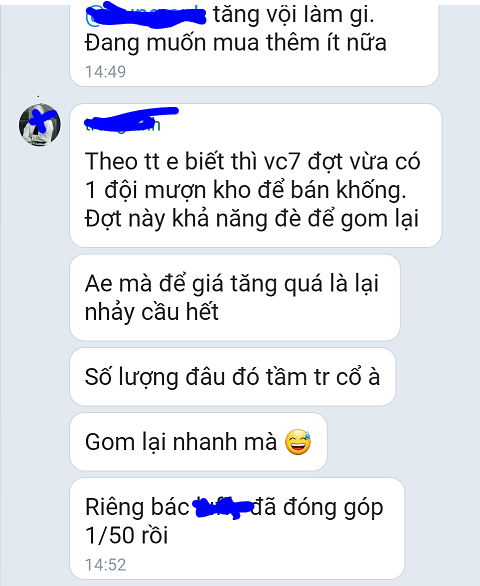Tap the 14:52 timestamp
480x586 pixels.
pyautogui.click(x=105, y=565)
